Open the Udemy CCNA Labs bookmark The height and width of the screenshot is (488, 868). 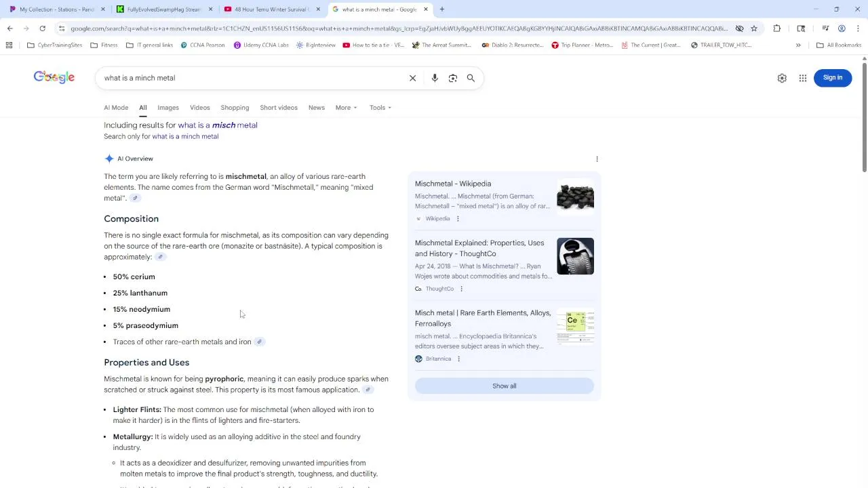261,45
